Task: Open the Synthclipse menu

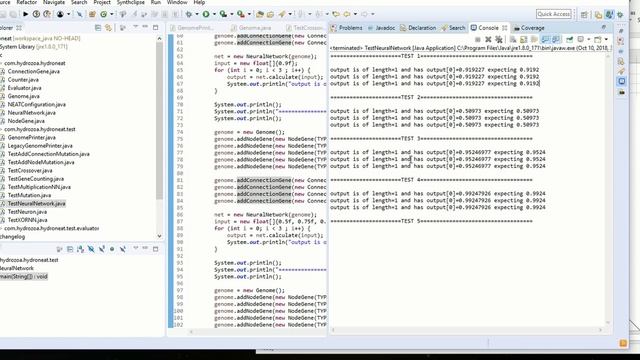Action: (x=131, y=2)
